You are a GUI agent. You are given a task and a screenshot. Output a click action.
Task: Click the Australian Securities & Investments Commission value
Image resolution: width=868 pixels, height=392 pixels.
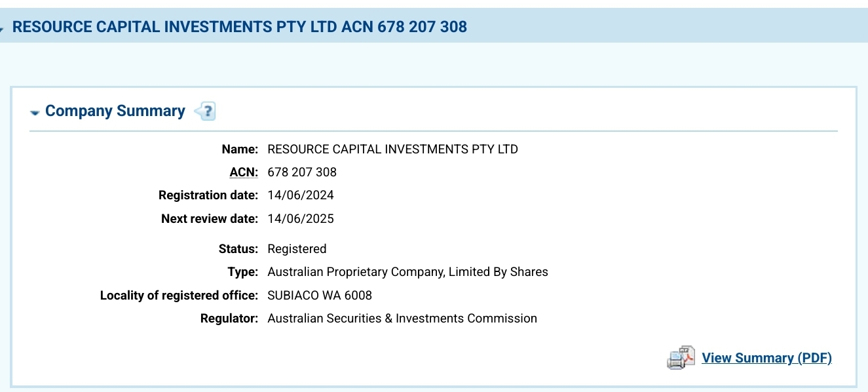click(x=402, y=319)
